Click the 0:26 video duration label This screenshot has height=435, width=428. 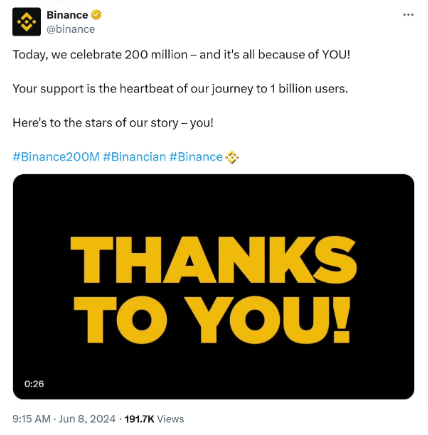click(x=34, y=384)
